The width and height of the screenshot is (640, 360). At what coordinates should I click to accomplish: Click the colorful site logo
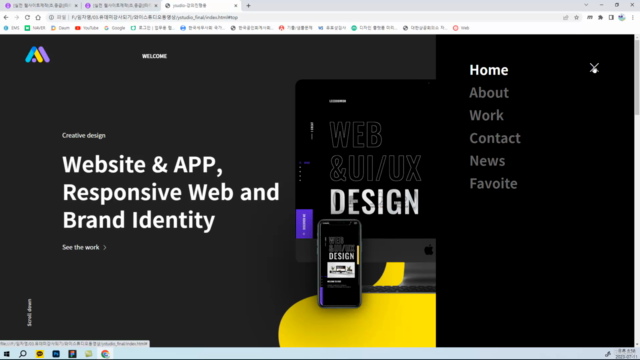38,55
